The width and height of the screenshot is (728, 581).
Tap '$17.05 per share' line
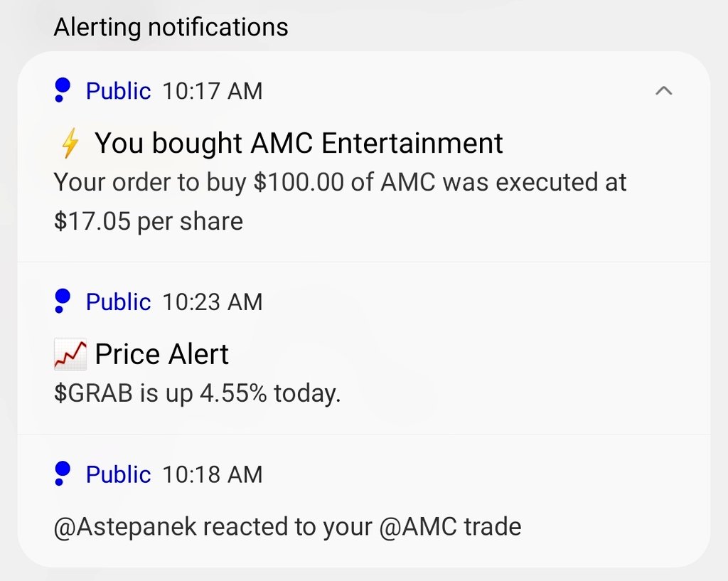[x=149, y=221]
